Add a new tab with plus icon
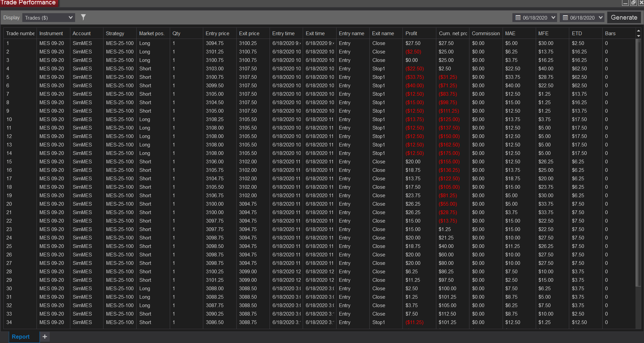The image size is (644, 343). point(45,337)
